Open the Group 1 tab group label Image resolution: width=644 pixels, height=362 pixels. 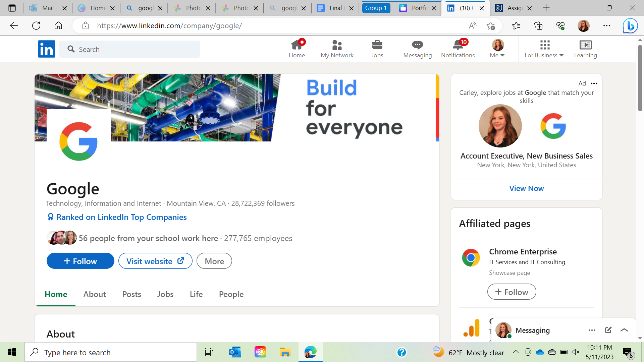(x=376, y=8)
